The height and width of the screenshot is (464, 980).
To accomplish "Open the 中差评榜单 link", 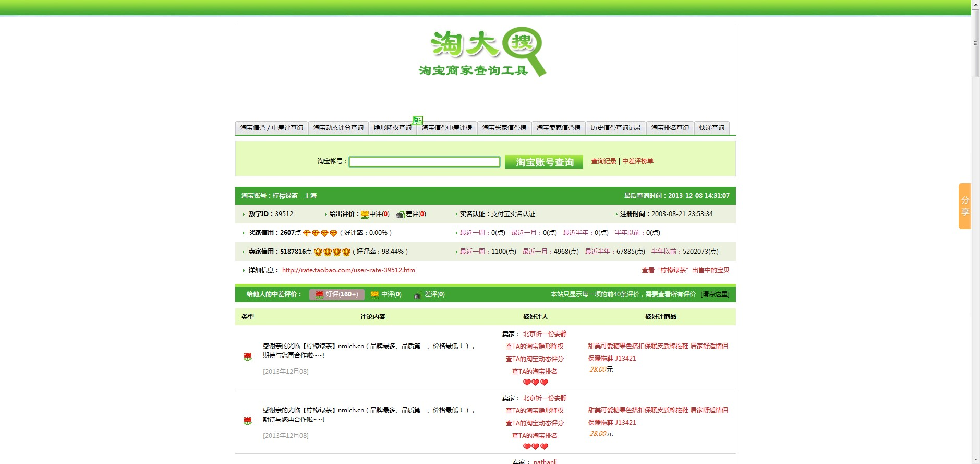I will [x=638, y=161].
